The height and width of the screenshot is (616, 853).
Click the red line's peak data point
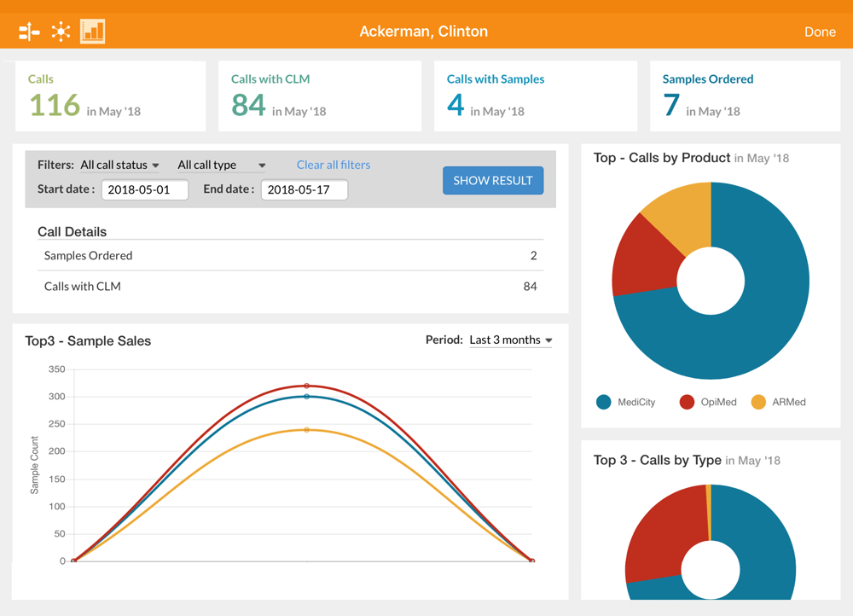pyautogui.click(x=305, y=386)
